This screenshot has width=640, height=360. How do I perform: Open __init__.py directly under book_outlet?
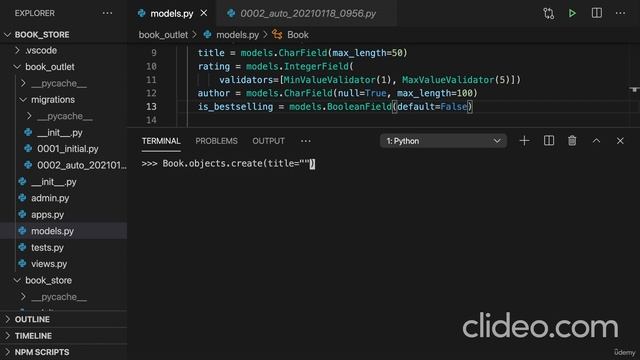tap(54, 182)
